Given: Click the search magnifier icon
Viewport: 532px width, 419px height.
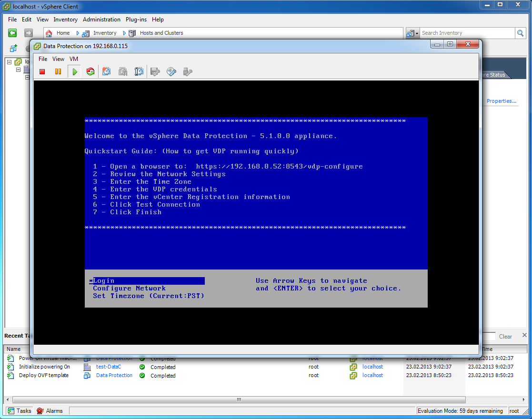Looking at the screenshot, I should click(x=520, y=33).
